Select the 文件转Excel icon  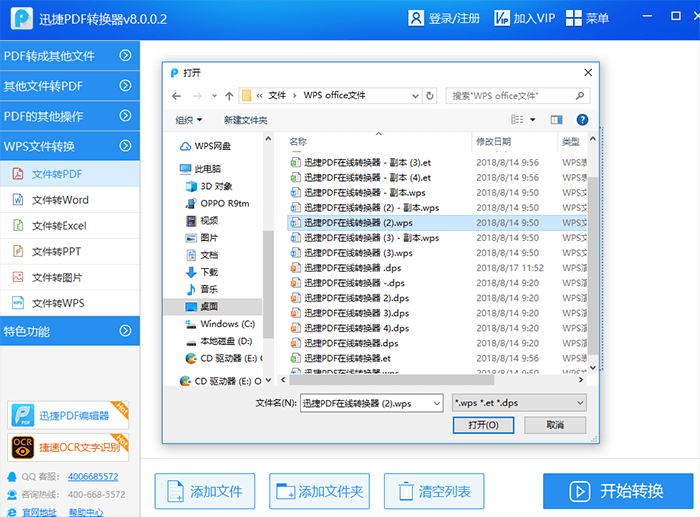point(18,225)
